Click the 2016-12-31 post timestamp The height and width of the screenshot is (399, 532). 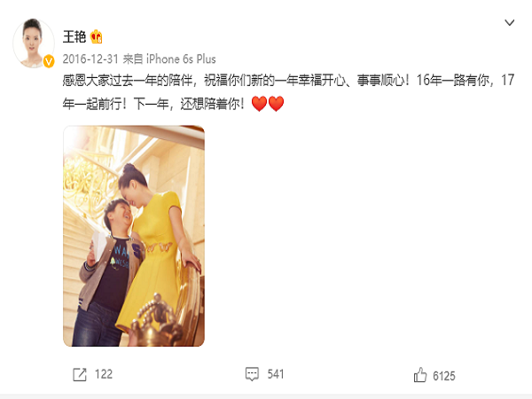tap(90, 59)
